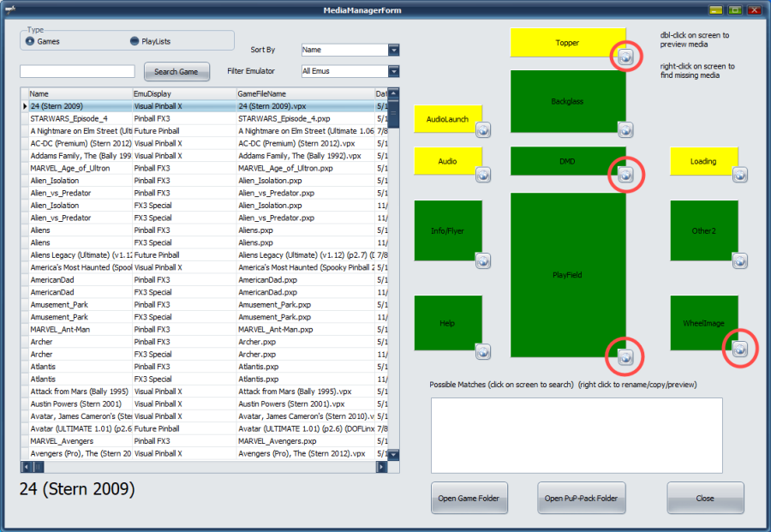Click the WheelImage media browse icon

pos(740,349)
